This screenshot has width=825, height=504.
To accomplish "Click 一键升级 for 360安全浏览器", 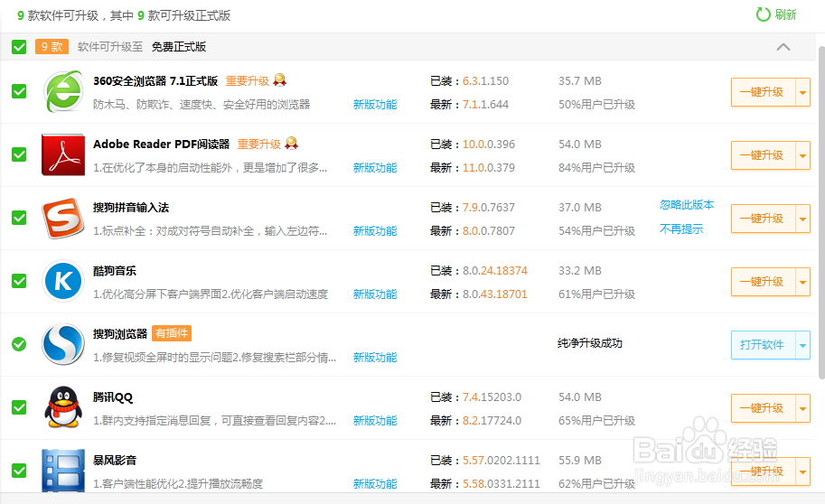I will coord(763,92).
